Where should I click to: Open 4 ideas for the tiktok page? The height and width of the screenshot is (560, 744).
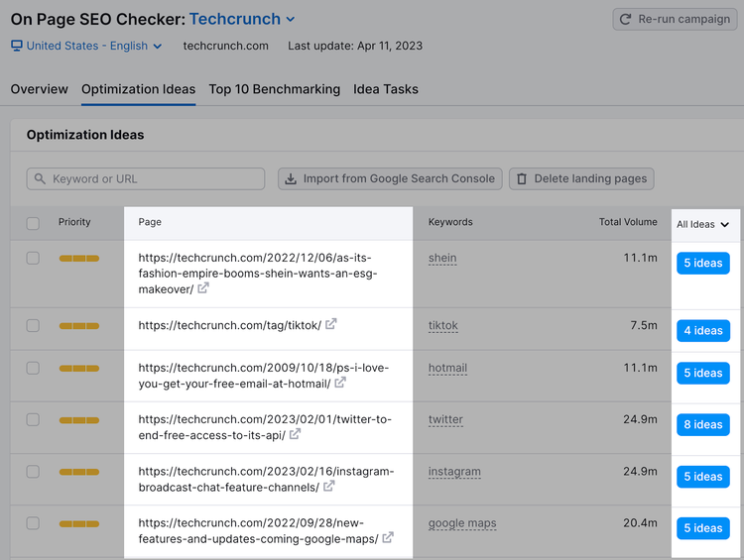click(703, 330)
